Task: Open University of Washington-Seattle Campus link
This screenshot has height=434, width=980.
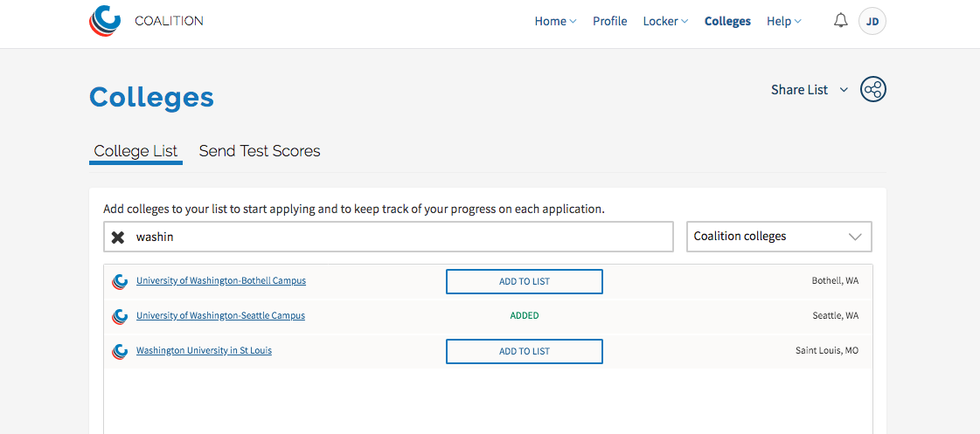Action: coord(220,316)
